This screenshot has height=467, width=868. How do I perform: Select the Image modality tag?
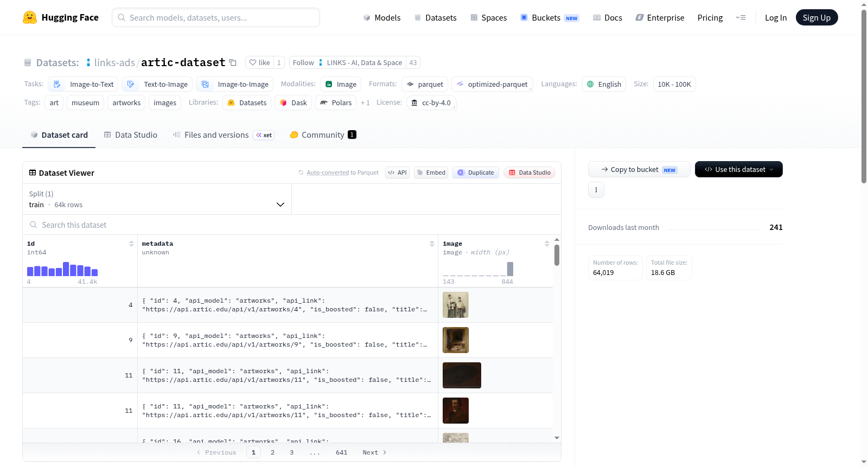click(341, 84)
